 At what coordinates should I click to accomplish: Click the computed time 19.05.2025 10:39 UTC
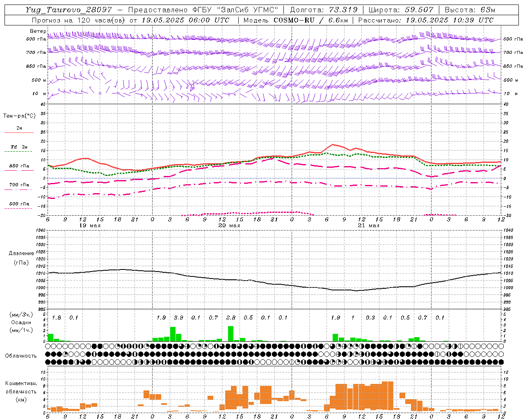pos(449,20)
